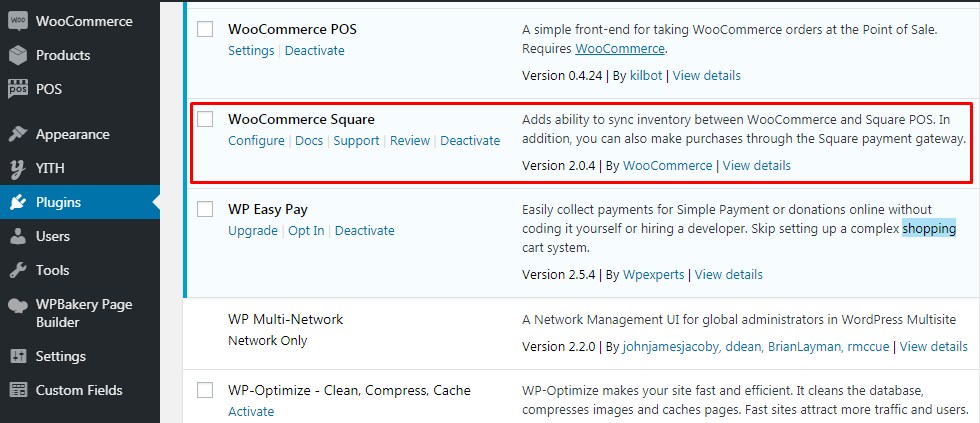The height and width of the screenshot is (423, 980).
Task: Deactivate the WooCommerce Square plugin
Action: 470,141
